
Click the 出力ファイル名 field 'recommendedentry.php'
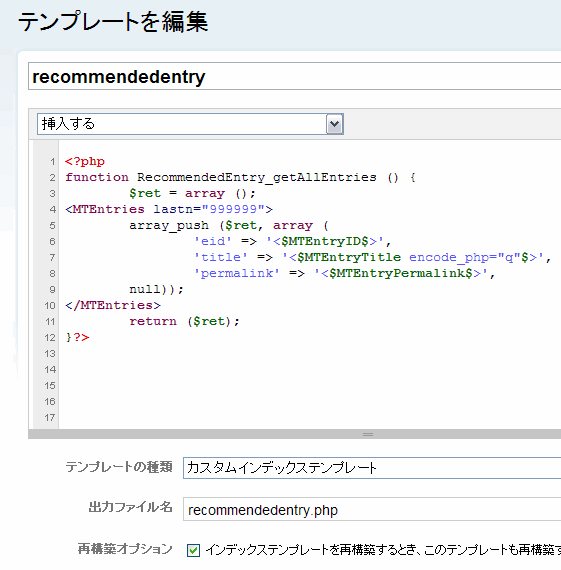372,510
